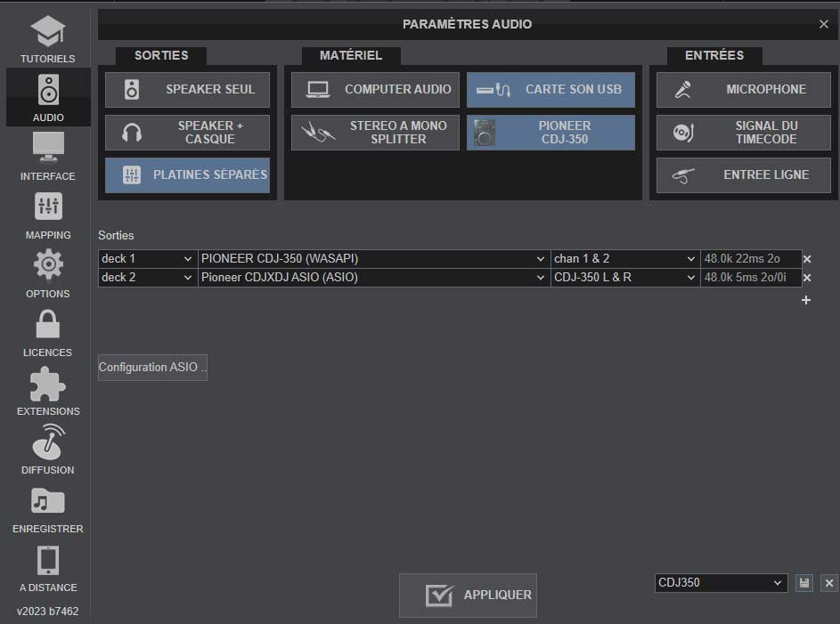840x624 pixels.
Task: Click the PARAMÈTRES AUDIO title text
Action: coord(467,24)
